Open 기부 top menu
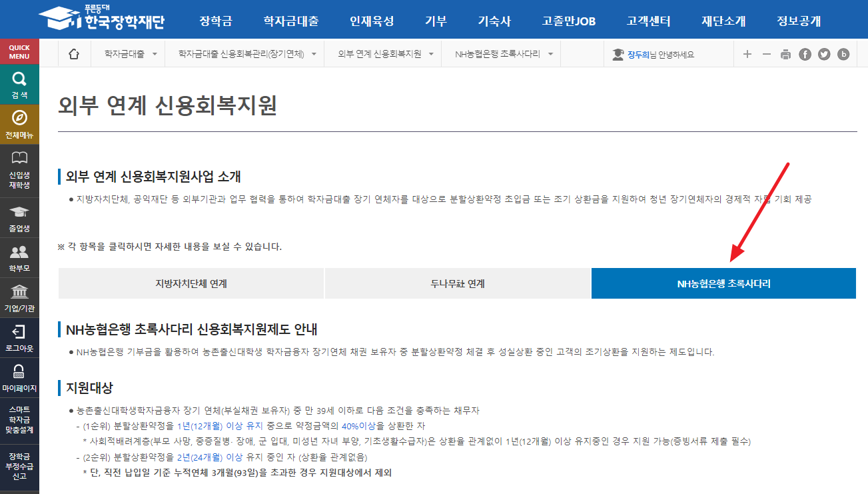The width and height of the screenshot is (868, 494). coord(436,21)
